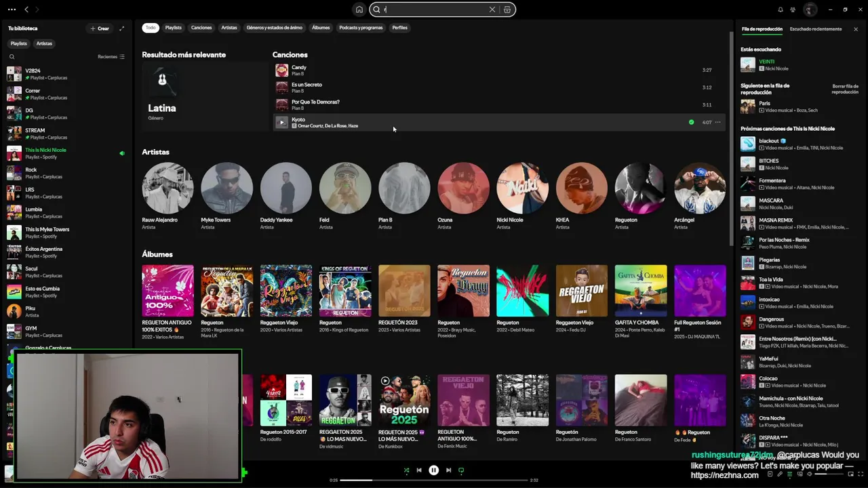Open the user profile avatar menu

810,9
